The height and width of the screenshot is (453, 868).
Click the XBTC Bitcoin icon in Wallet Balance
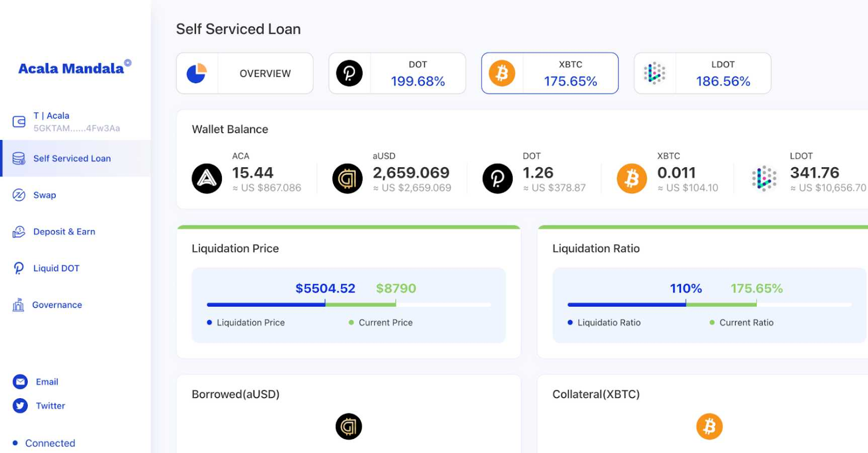[632, 178]
